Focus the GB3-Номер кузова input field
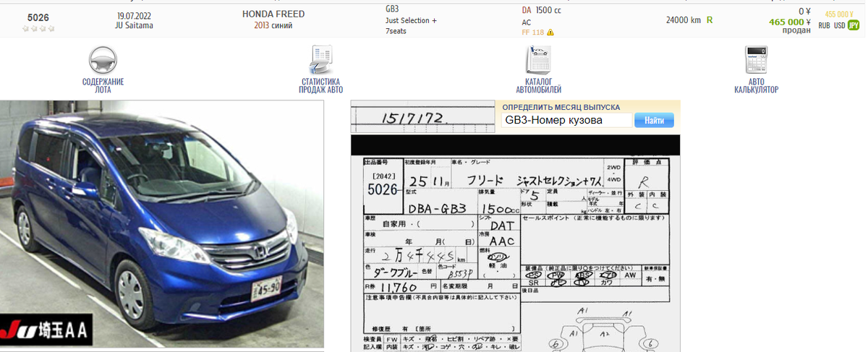The image size is (868, 352). click(x=566, y=121)
